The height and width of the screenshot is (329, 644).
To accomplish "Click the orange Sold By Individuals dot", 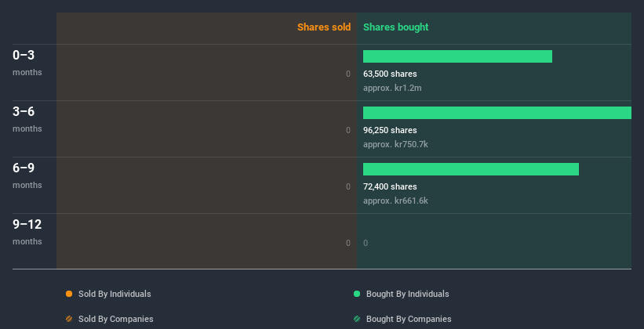I will pyautogui.click(x=69, y=294).
